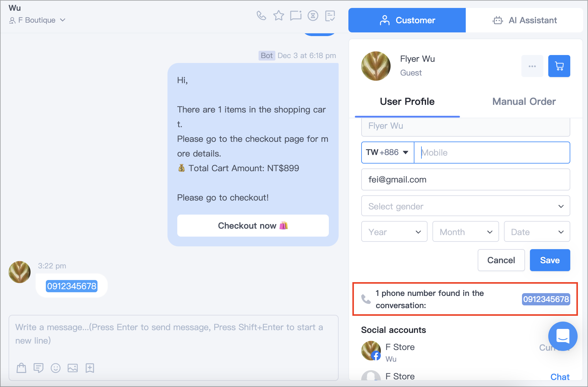Click the note checklist icon in header
588x387 pixels.
click(x=330, y=16)
